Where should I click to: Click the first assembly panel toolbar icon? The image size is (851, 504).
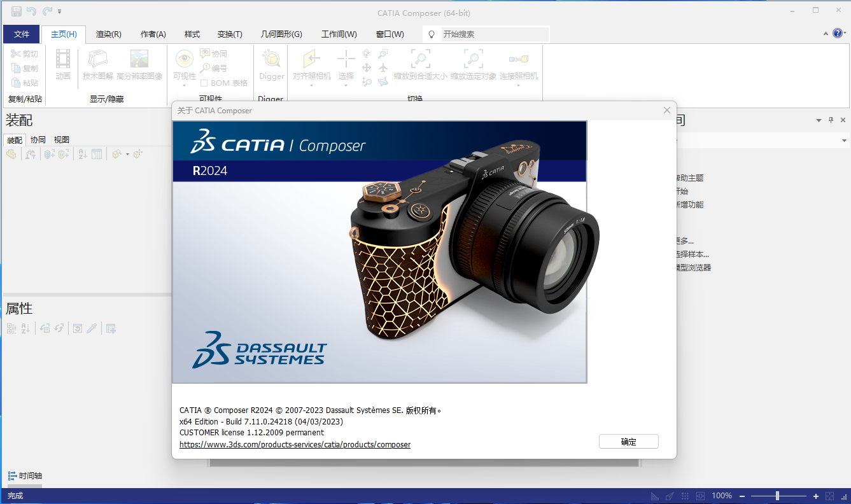click(11, 154)
